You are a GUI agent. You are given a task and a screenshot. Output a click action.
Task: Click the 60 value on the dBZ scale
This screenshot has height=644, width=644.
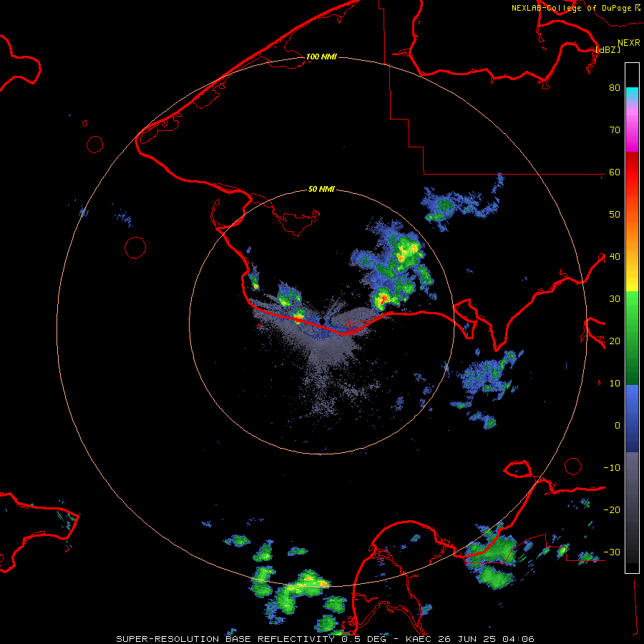click(x=615, y=172)
